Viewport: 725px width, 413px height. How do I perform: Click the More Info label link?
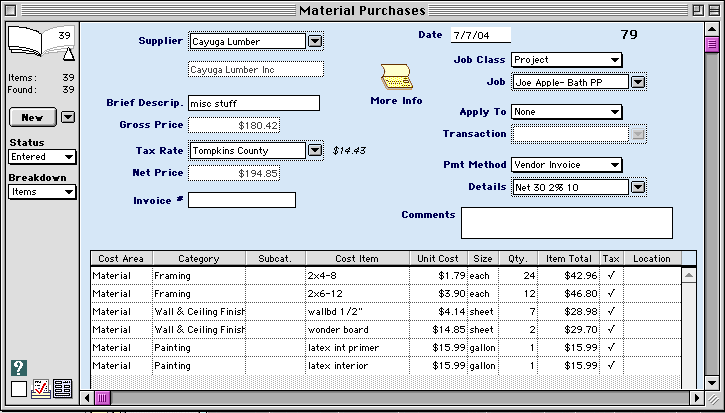[396, 101]
